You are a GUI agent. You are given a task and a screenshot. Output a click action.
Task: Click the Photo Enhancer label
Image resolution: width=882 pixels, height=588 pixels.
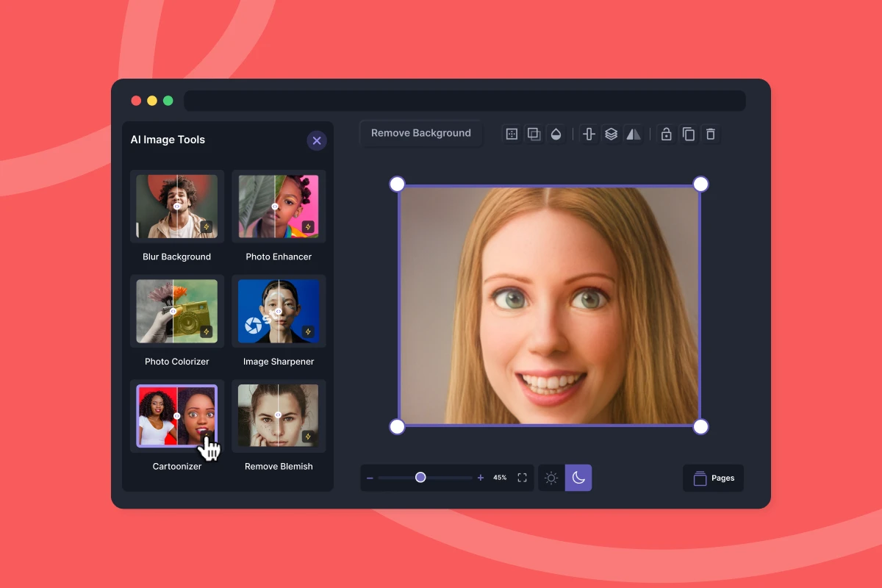click(279, 257)
